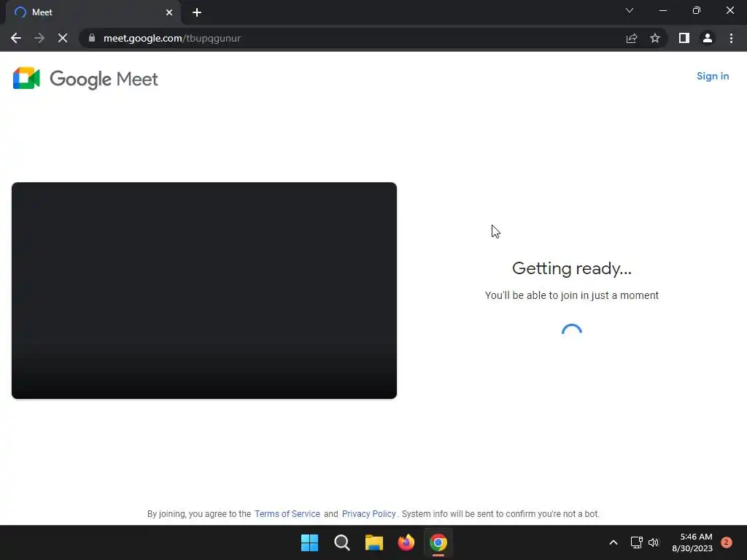Click the browser forward arrow
The width and height of the screenshot is (747, 560).
pyautogui.click(x=39, y=38)
